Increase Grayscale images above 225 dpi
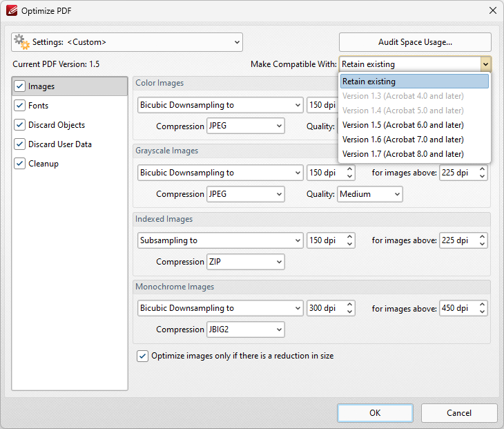The image size is (504, 429). pyautogui.click(x=482, y=169)
